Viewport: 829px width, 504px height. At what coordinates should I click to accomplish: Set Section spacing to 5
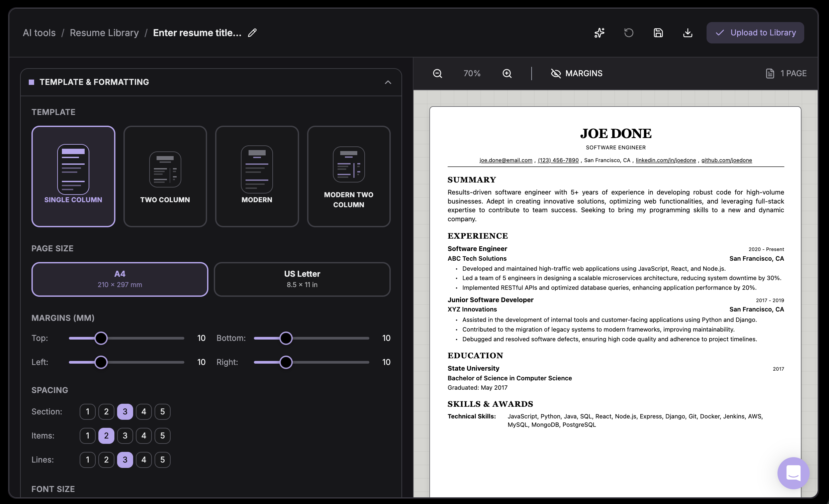pyautogui.click(x=163, y=411)
